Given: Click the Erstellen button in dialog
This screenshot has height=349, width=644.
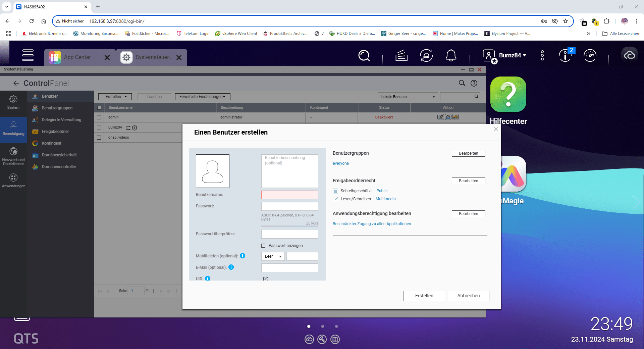Looking at the screenshot, I should (x=424, y=296).
